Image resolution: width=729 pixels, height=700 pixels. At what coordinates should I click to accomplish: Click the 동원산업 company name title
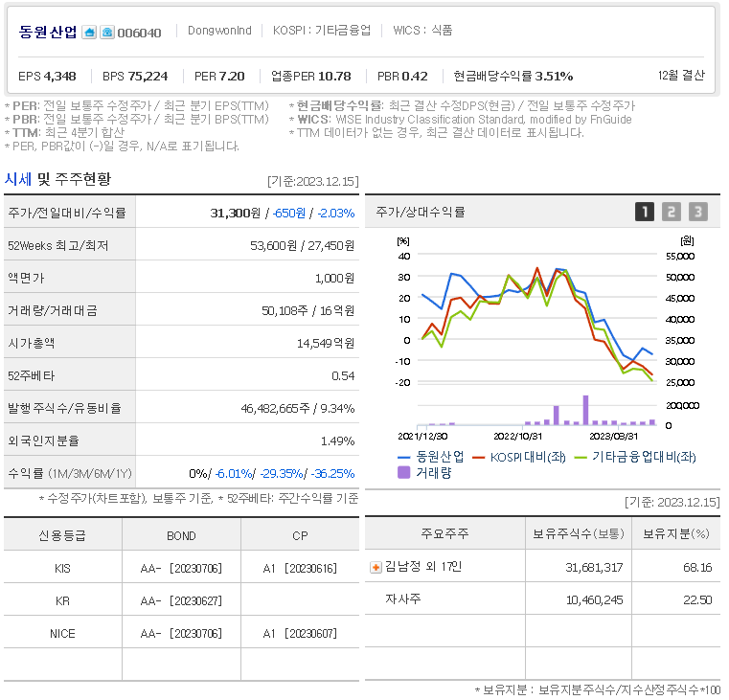[48, 32]
